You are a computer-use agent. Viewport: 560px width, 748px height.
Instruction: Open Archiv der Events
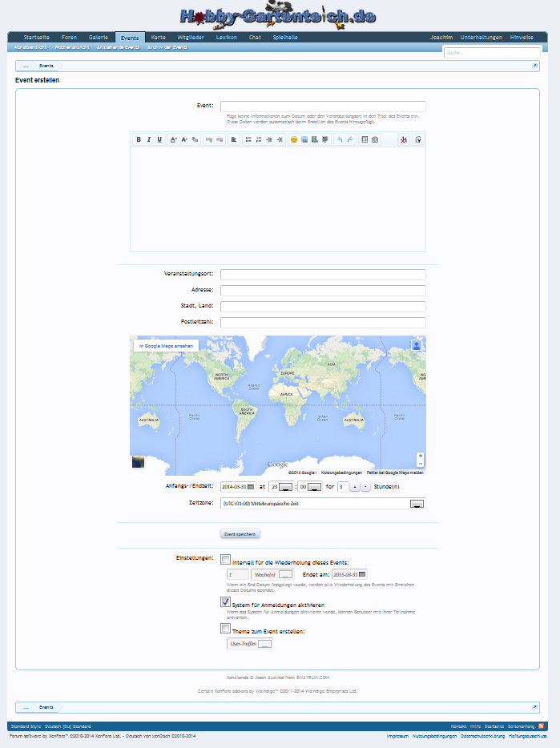[167, 47]
